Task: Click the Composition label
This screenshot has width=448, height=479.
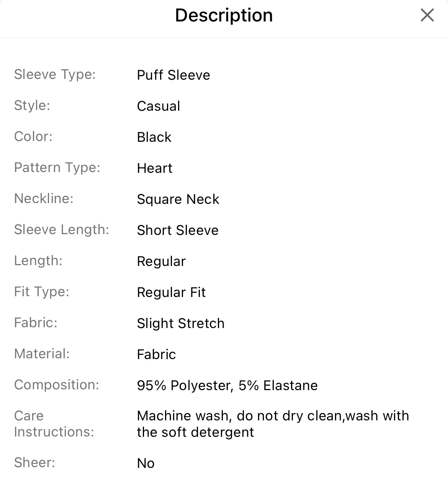Action: [56, 385]
